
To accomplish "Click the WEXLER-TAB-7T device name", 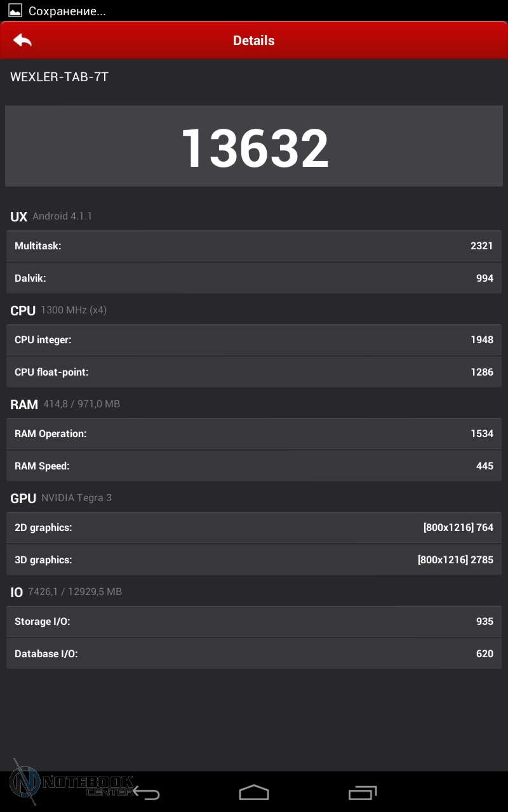I will point(60,77).
